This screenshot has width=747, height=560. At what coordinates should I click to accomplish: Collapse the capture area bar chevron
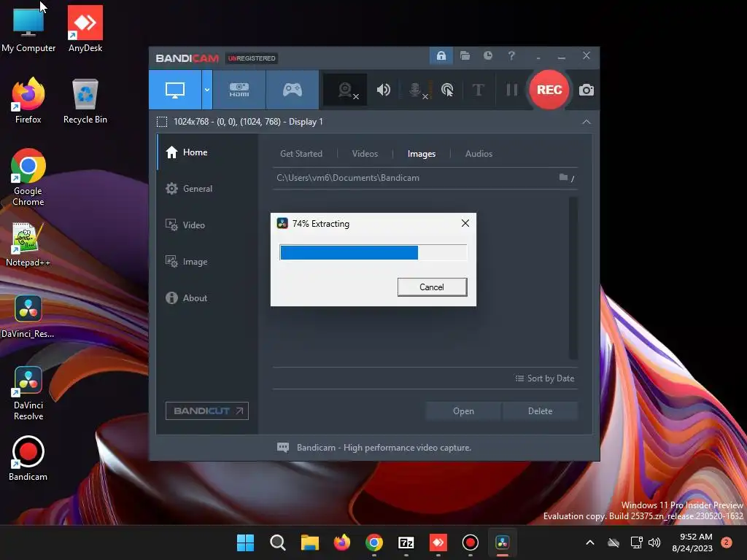point(587,122)
